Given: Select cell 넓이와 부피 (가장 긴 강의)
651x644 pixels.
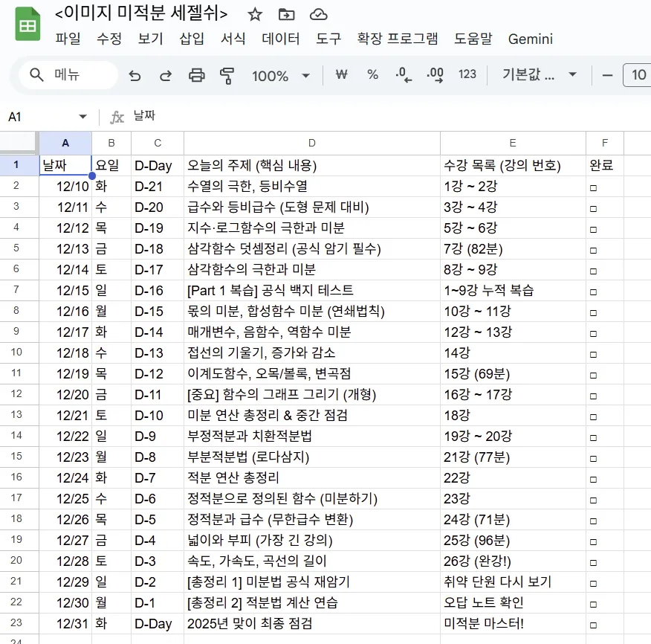Looking at the screenshot, I should point(312,540).
